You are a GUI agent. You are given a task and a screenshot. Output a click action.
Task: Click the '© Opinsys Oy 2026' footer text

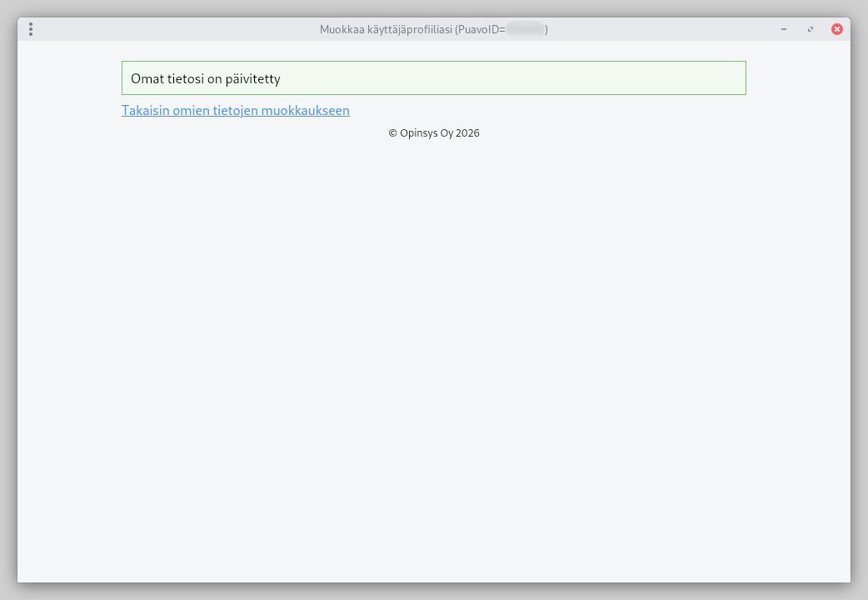[434, 133]
